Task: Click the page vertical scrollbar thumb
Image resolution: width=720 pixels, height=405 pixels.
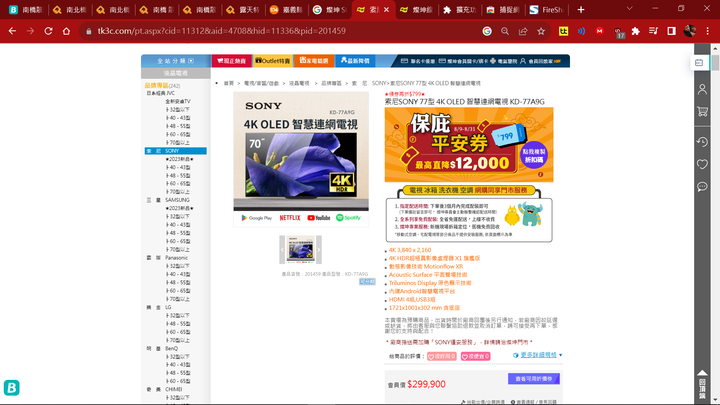Action: 715,63
